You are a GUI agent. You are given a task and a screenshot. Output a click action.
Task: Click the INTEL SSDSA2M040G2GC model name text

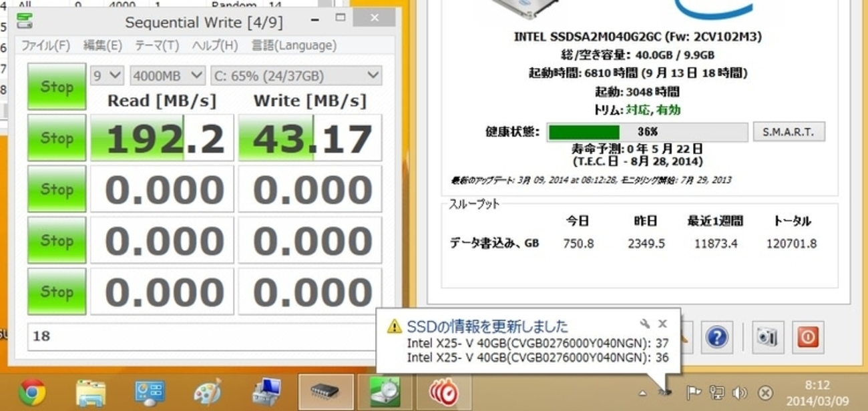click(637, 37)
